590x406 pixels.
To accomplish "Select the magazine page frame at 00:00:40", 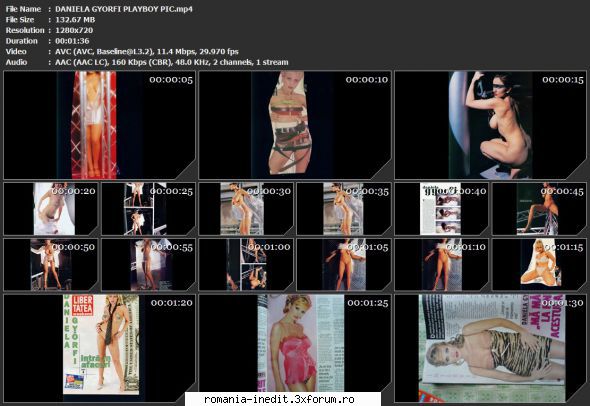I will [x=441, y=209].
